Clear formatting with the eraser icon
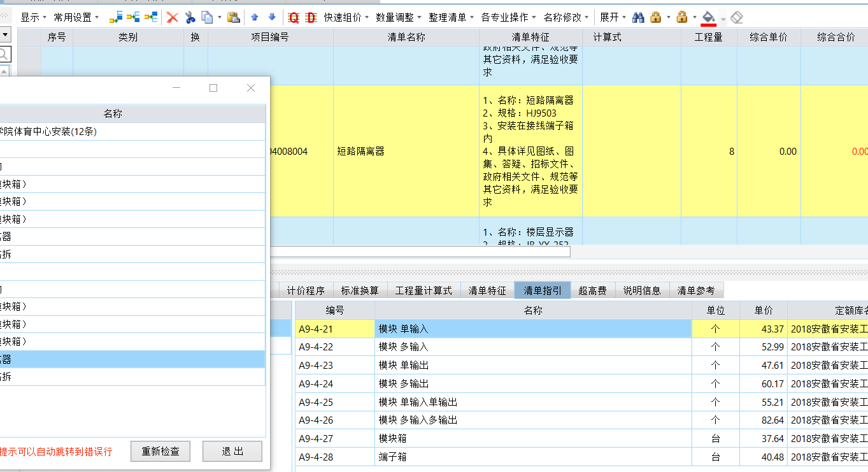This screenshot has width=868, height=472. point(737,17)
